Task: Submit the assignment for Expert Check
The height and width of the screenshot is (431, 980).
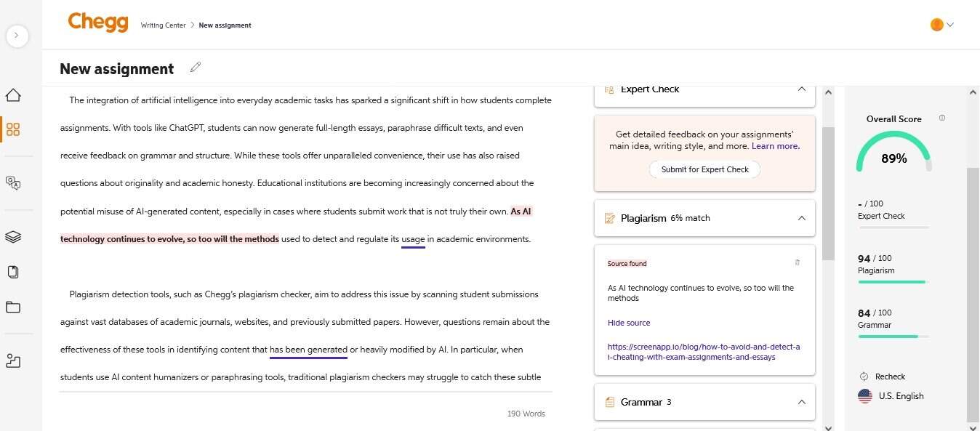Action: 703,169
